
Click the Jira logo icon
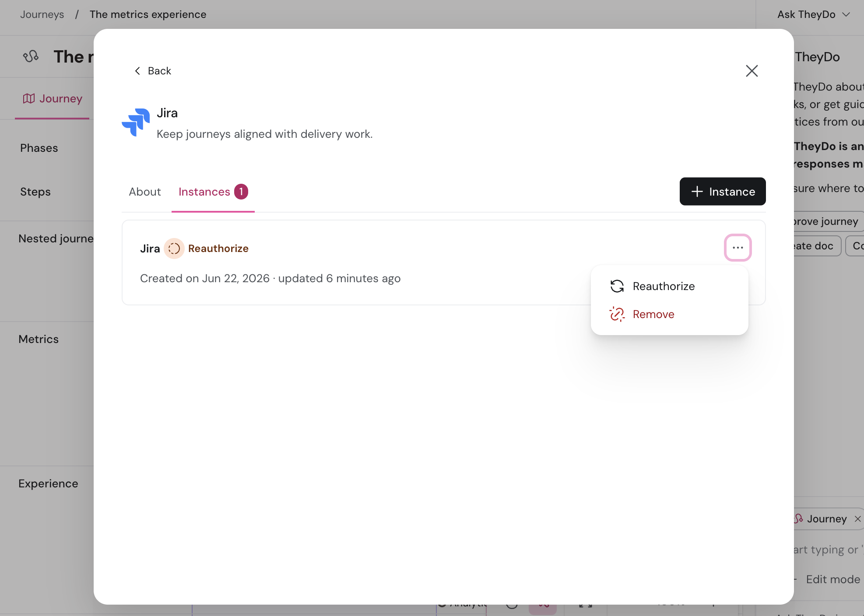(x=136, y=122)
